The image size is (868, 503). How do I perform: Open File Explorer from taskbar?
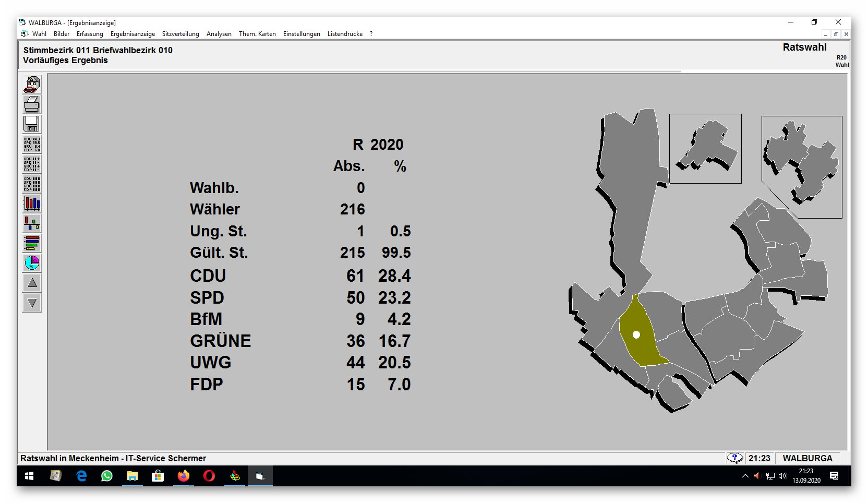[132, 476]
